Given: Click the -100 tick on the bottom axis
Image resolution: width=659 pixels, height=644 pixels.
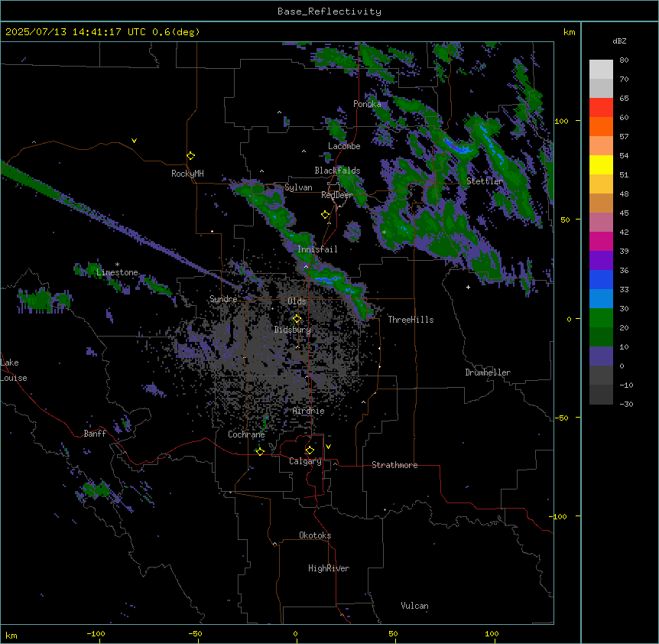Looking at the screenshot, I should click(x=96, y=633).
